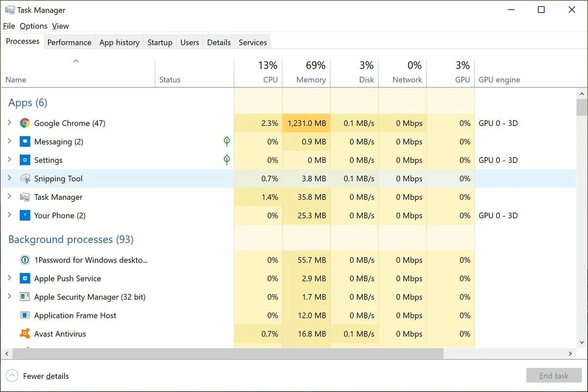Click the Google Chrome icon
This screenshot has width=588, height=392.
[25, 123]
